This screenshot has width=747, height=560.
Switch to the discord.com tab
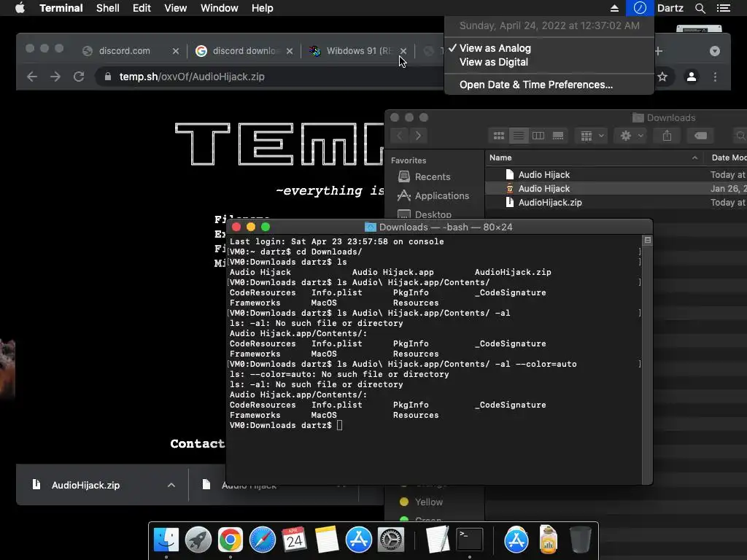pyautogui.click(x=124, y=51)
